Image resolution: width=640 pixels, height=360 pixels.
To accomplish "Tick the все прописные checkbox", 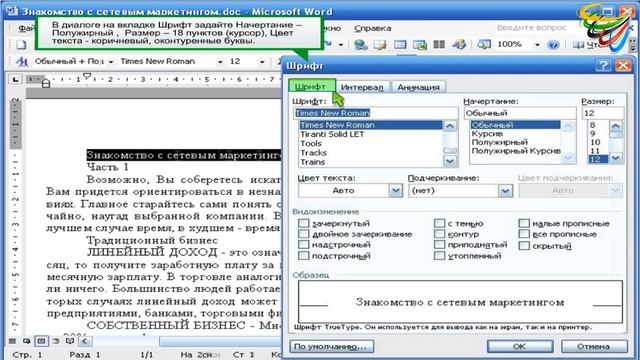I will 524,234.
